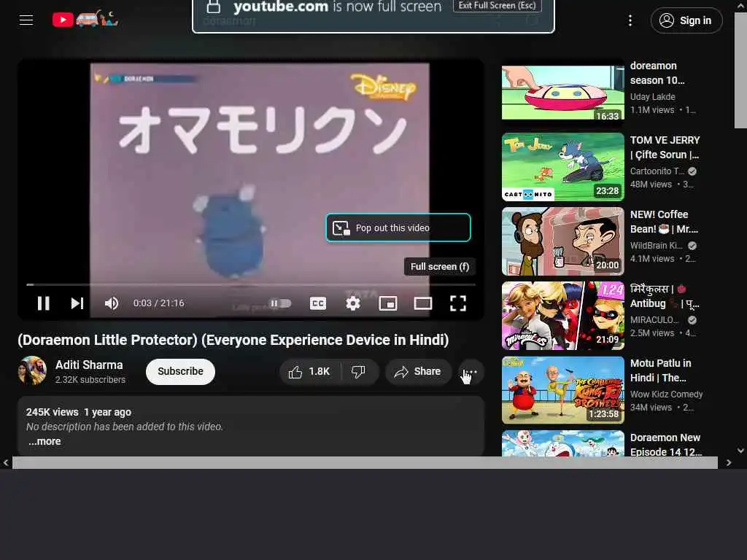
Task: Mute the video volume
Action: point(112,303)
